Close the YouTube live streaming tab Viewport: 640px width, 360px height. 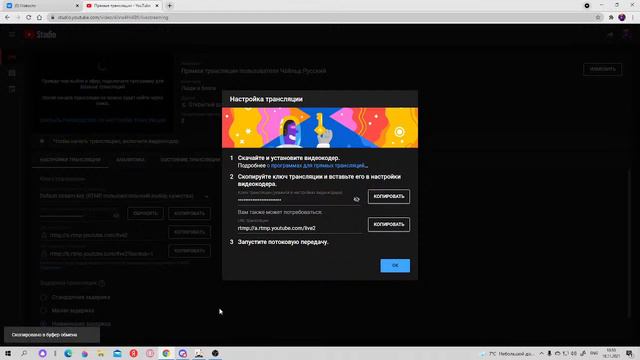157,6
